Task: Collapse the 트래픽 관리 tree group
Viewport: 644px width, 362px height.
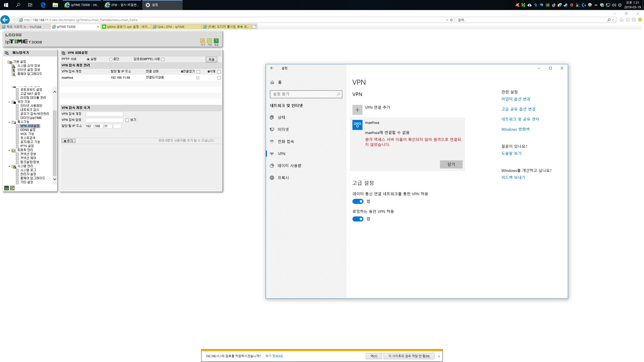Action: point(9,150)
